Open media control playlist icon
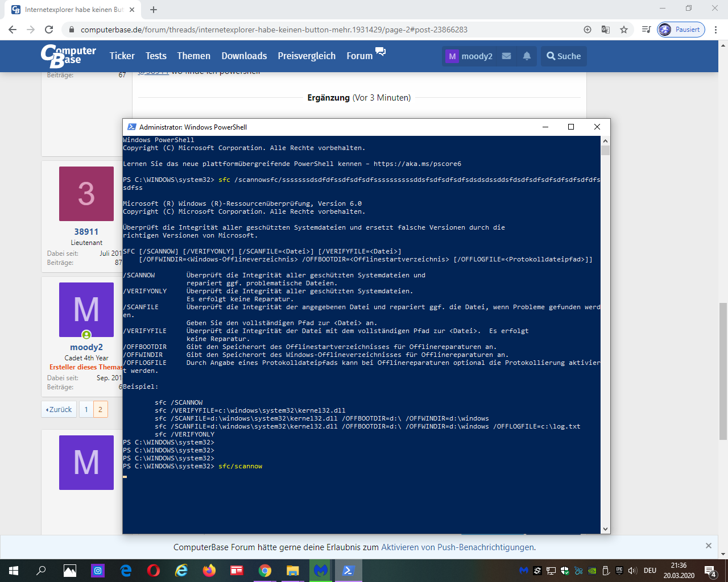The image size is (728, 582). [646, 30]
